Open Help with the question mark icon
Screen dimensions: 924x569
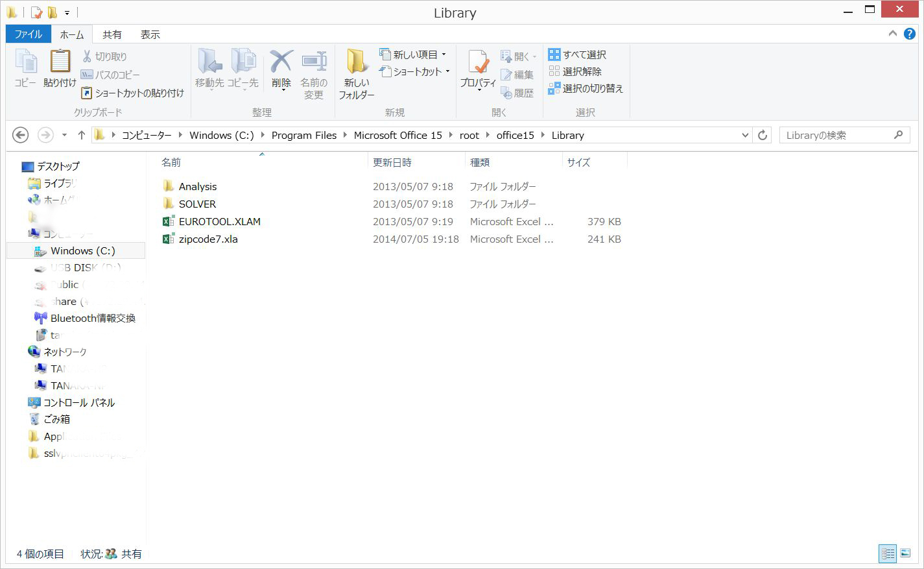coord(910,34)
